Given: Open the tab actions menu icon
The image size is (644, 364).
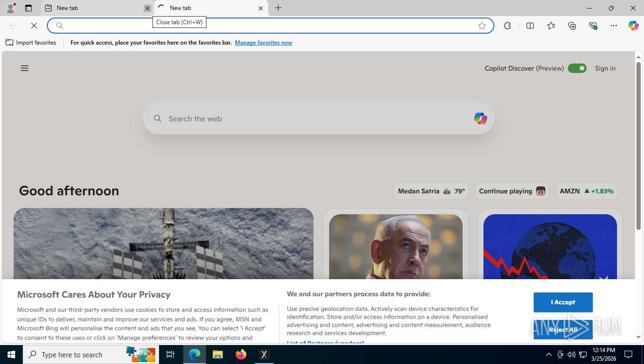Looking at the screenshot, I should [28, 8].
